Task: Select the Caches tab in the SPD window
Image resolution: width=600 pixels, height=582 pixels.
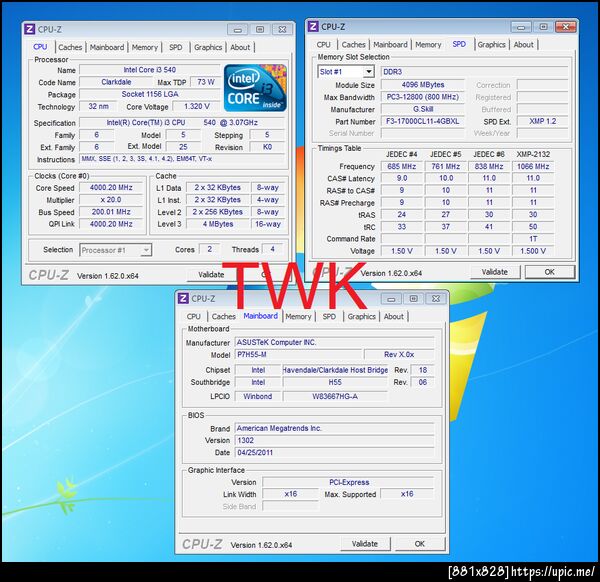Action: click(x=354, y=45)
